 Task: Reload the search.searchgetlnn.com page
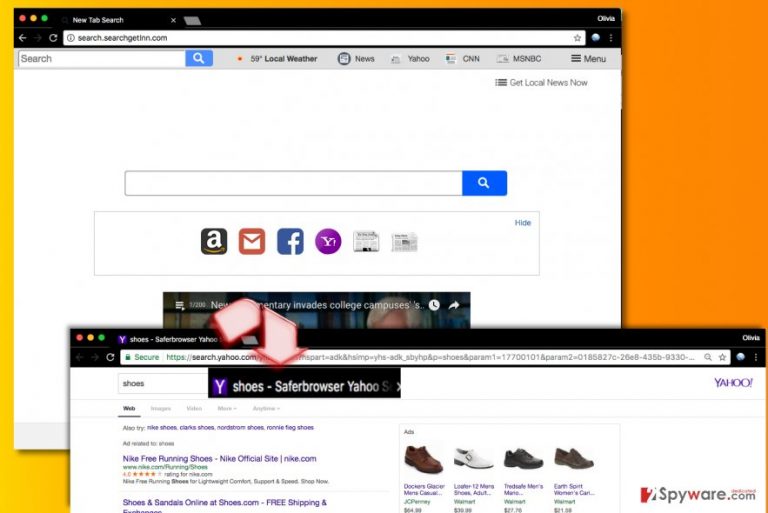pyautogui.click(x=53, y=38)
